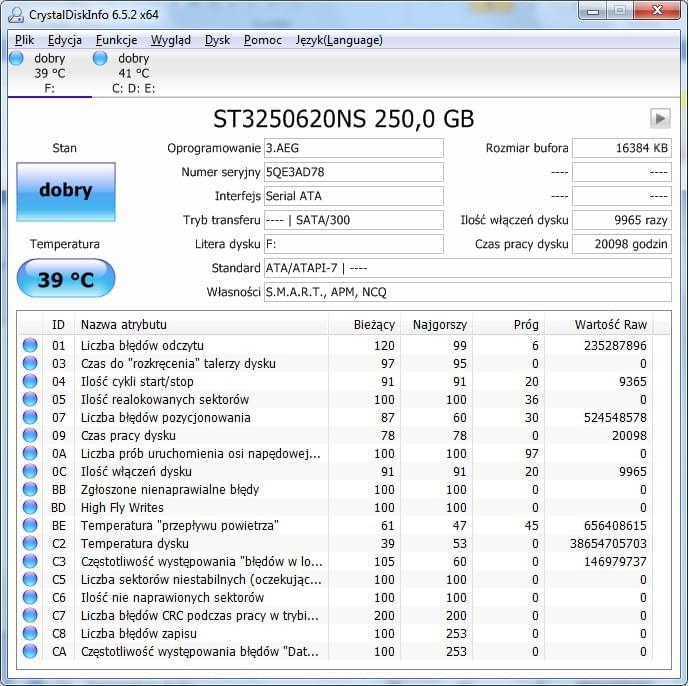Click status orb of attribute 0A row
Screen dimensions: 689x686
pyautogui.click(x=30, y=454)
